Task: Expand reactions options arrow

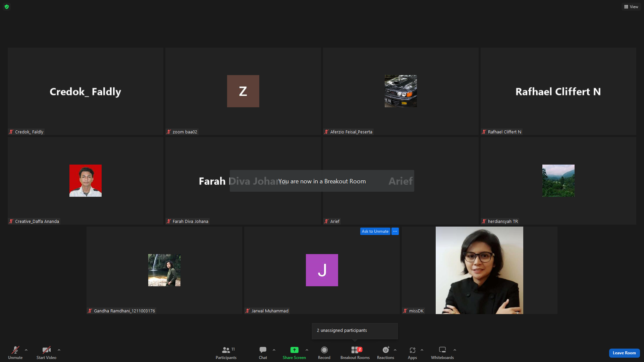Action: pyautogui.click(x=395, y=350)
